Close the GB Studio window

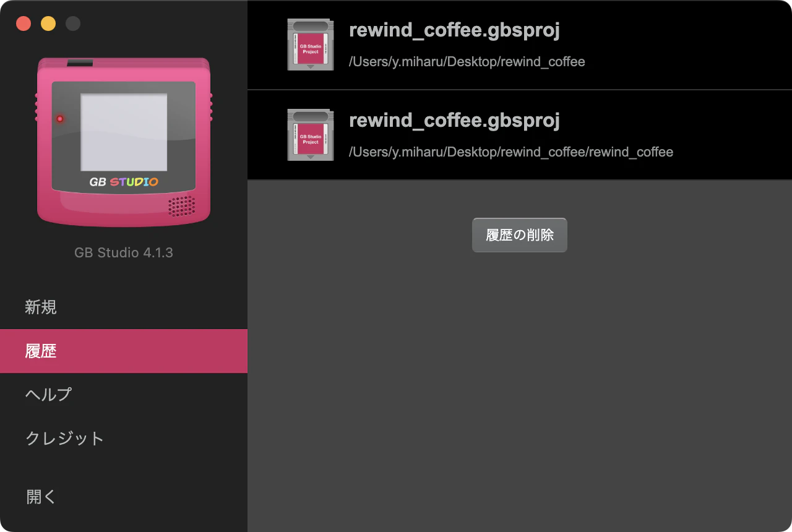tap(24, 24)
